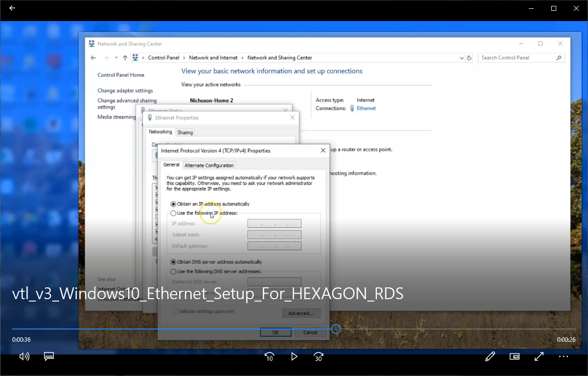Skip back 10 seconds
588x376 pixels.
coord(269,356)
